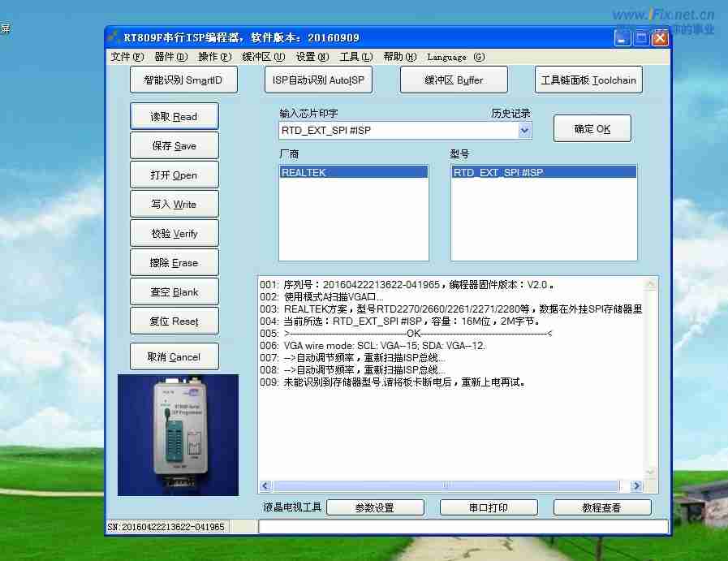This screenshot has height=561, width=728.
Task: Erase the chip with 擦除 Erase
Action: click(174, 262)
